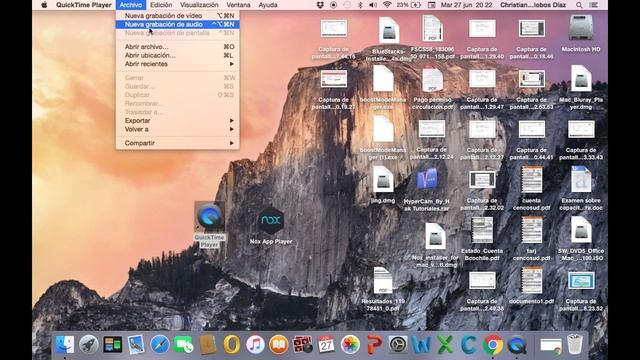The width and height of the screenshot is (640, 360).
Task: Choose Abrir ubicación... menu entry
Action: (178, 56)
